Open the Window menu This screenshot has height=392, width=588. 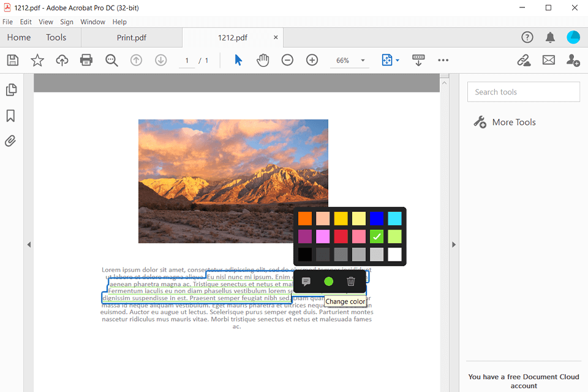coord(92,22)
